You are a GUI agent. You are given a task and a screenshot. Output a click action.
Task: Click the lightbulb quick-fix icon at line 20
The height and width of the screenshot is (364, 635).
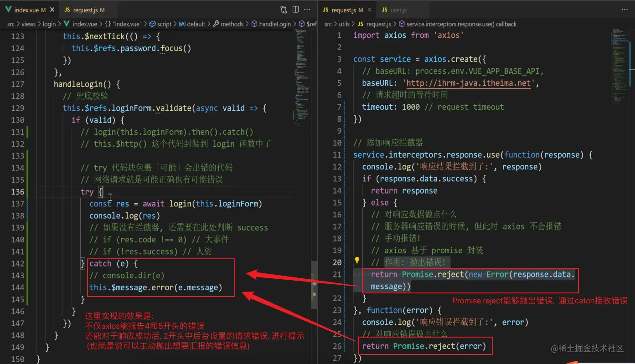357,261
